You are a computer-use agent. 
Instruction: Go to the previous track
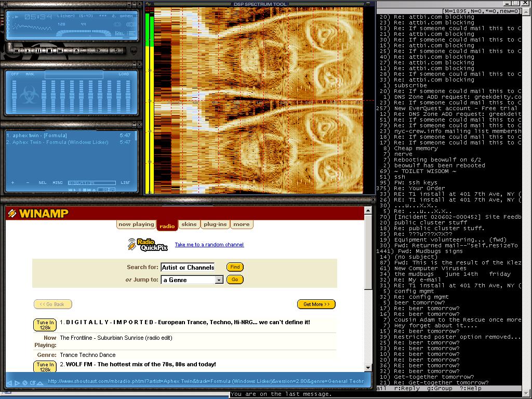point(17,51)
